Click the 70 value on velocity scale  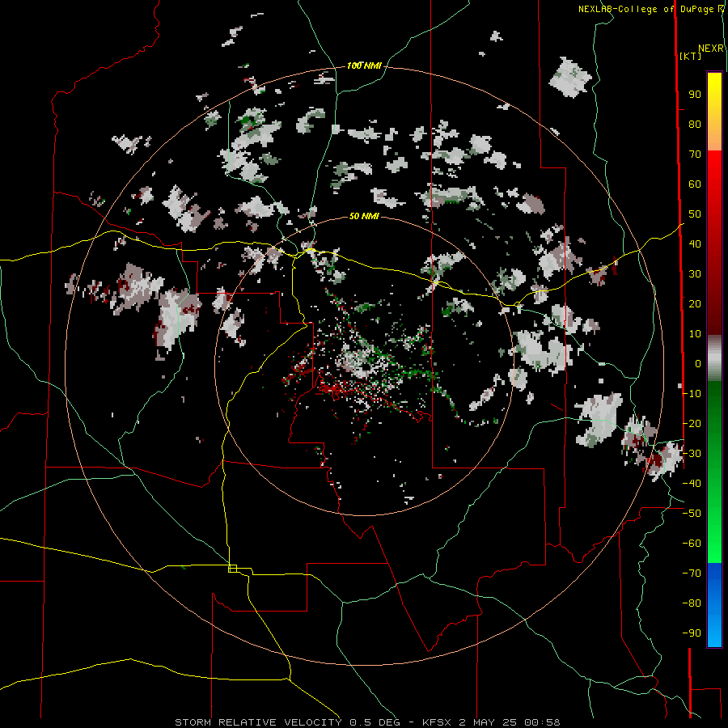pos(695,154)
